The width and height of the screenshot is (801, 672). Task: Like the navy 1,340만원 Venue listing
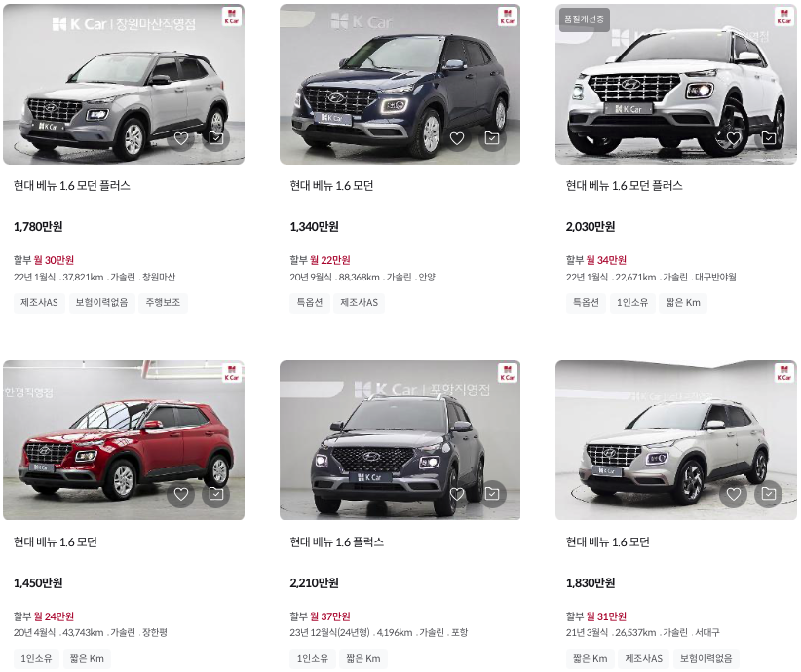[457, 138]
